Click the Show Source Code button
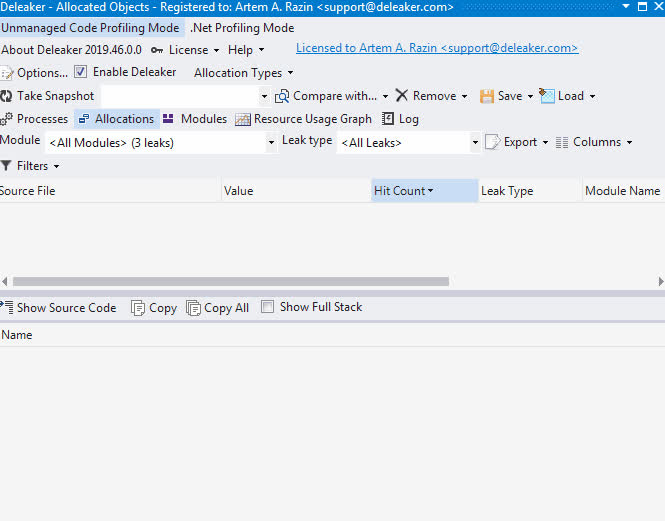The width and height of the screenshot is (665, 521). click(x=59, y=308)
